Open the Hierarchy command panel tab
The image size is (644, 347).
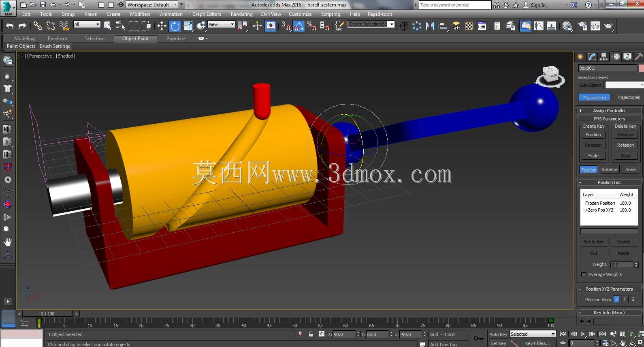(604, 57)
